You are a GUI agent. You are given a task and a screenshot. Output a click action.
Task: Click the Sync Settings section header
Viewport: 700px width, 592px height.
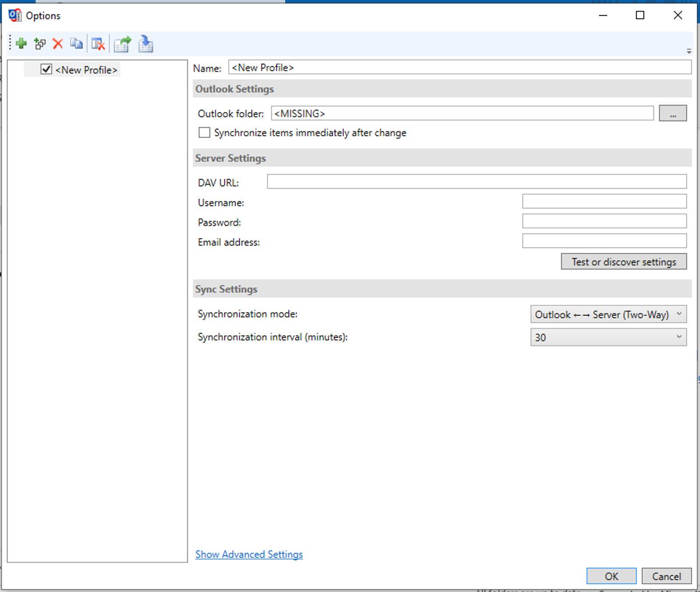point(442,289)
